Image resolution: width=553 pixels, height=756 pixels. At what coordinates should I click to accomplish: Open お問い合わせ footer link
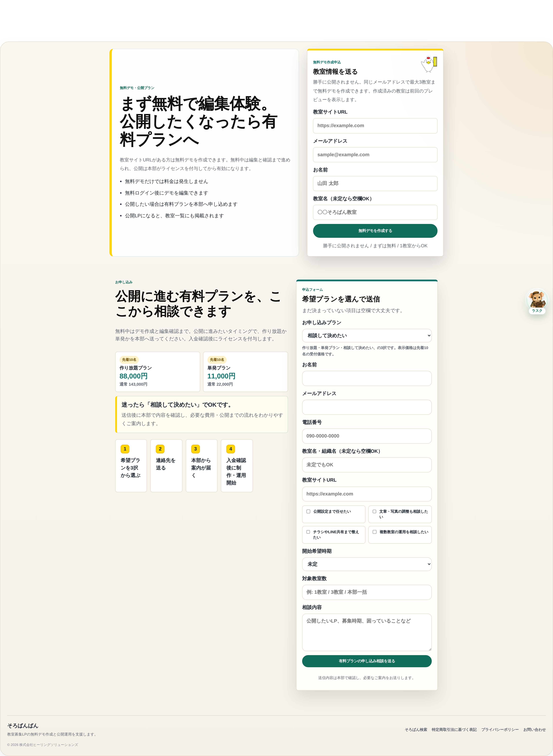point(534,729)
